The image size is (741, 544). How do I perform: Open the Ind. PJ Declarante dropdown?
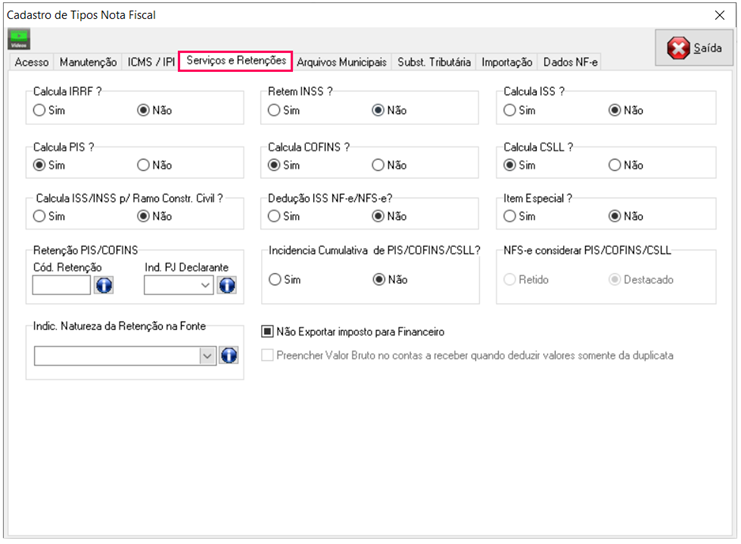point(206,285)
